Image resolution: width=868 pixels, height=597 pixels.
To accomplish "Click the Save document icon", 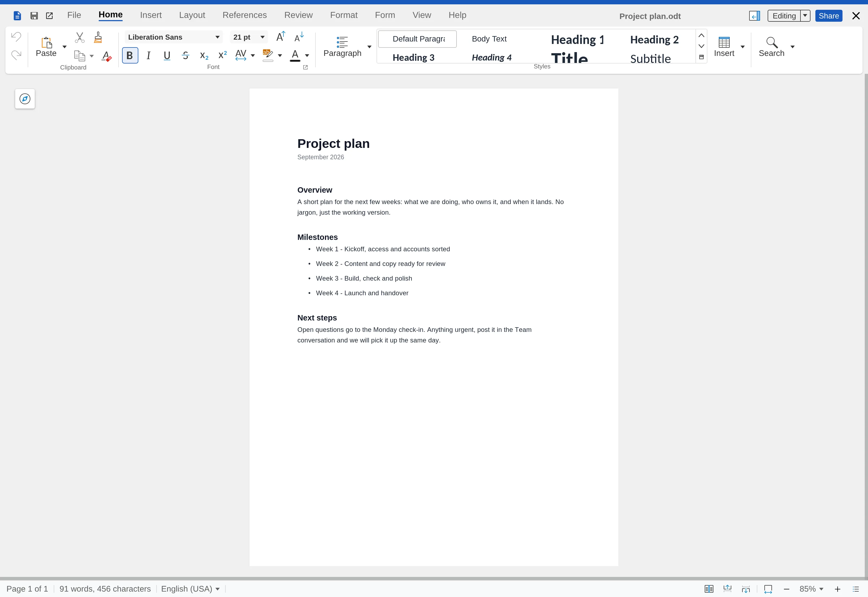I will tap(34, 16).
